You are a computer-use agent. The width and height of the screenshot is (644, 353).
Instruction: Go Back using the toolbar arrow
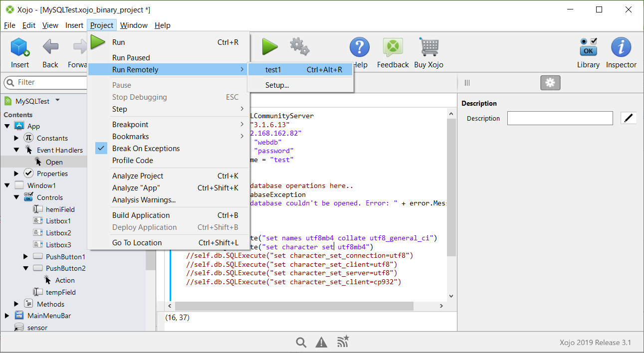50,47
